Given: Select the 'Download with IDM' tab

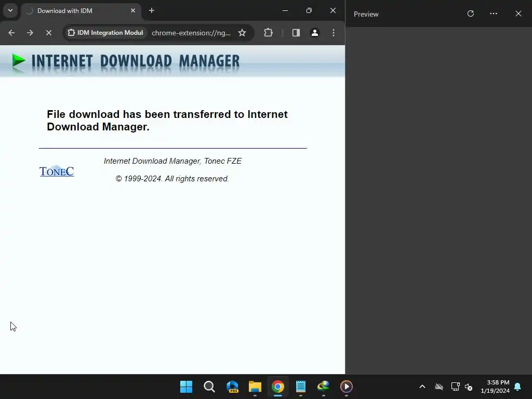Looking at the screenshot, I should click(81, 11).
